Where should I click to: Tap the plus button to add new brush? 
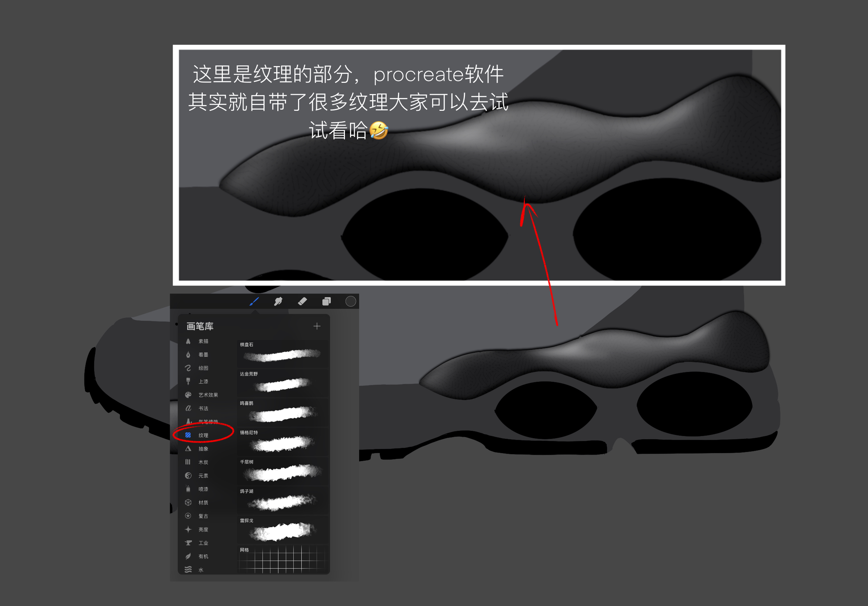(317, 326)
